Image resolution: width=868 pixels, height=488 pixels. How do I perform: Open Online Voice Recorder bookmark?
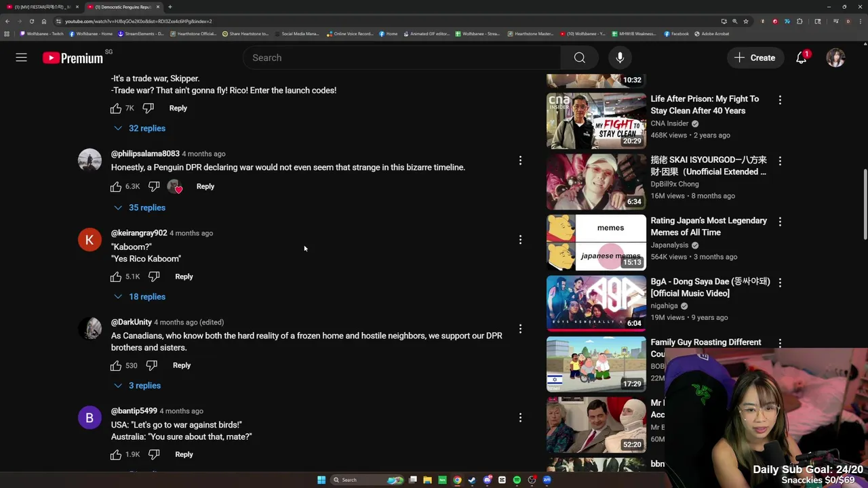coord(350,34)
